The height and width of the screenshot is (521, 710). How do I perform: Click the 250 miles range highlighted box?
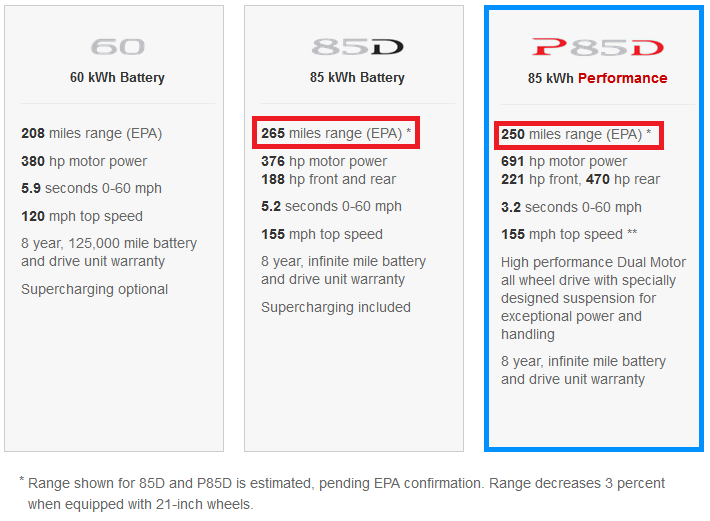579,135
